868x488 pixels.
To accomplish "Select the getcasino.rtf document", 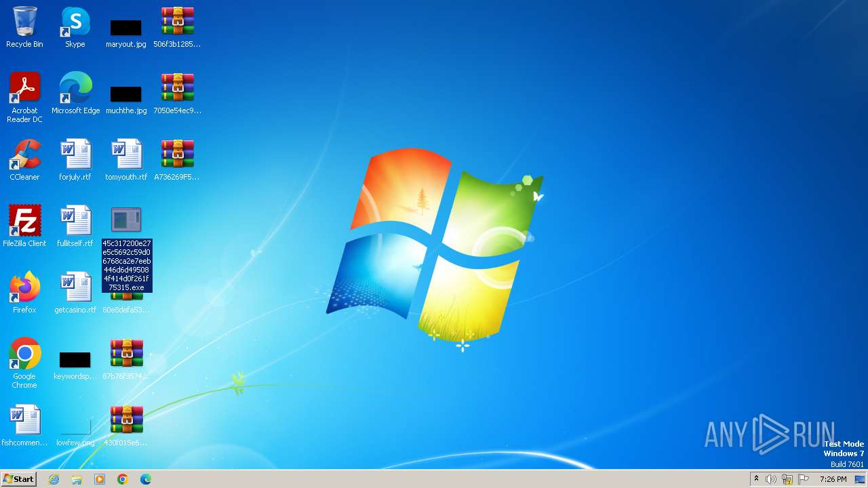I will tap(75, 293).
